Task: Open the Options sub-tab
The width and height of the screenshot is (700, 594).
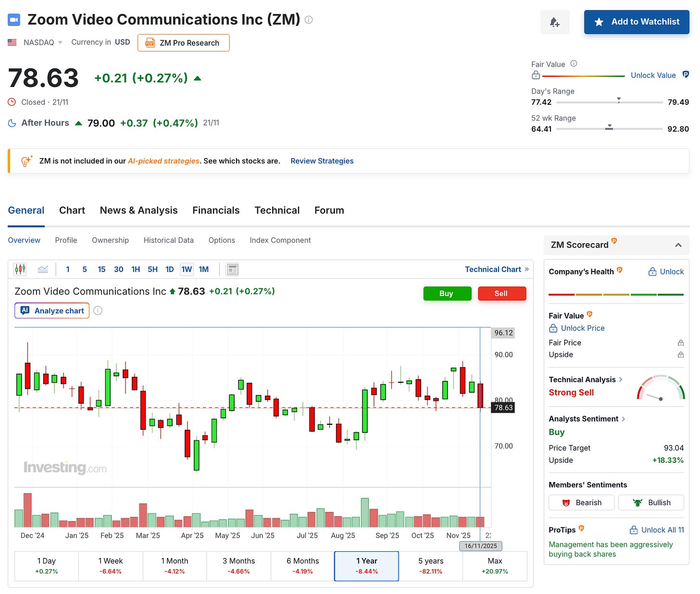Action: (222, 240)
